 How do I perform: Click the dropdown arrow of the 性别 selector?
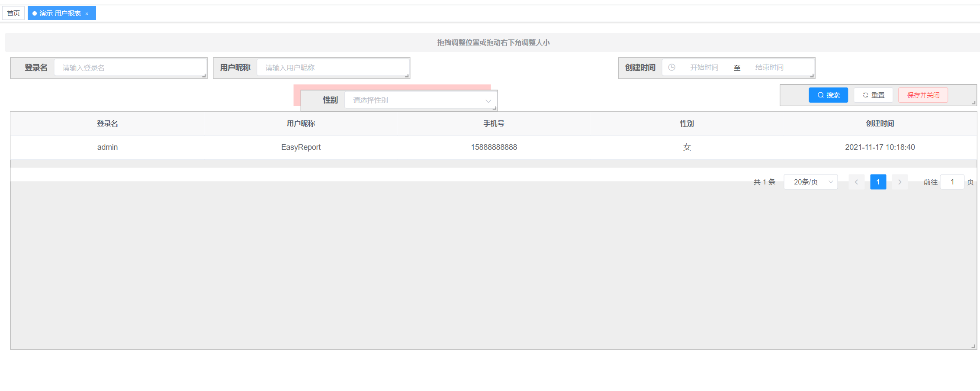click(x=488, y=100)
